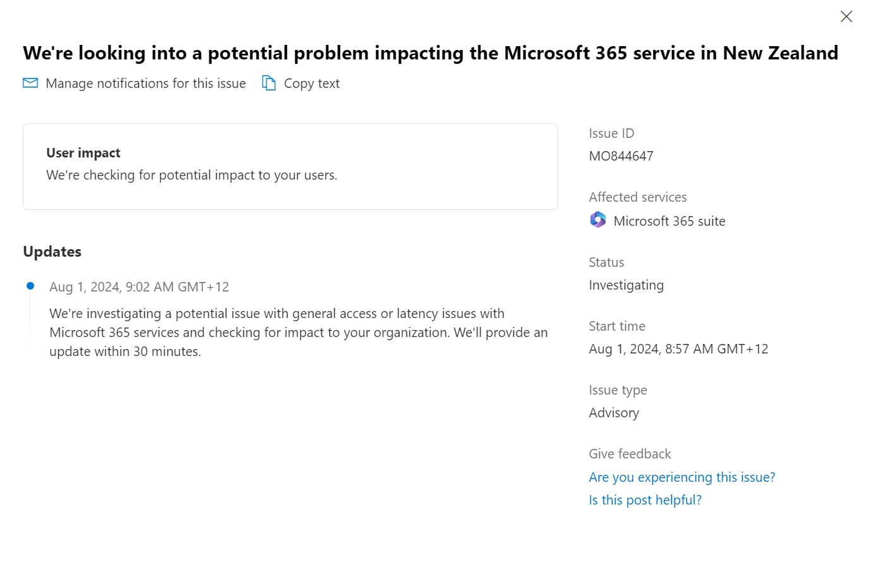Screen dimensions: 873x588
Task: Click the issue ID MO844647
Action: tap(621, 156)
